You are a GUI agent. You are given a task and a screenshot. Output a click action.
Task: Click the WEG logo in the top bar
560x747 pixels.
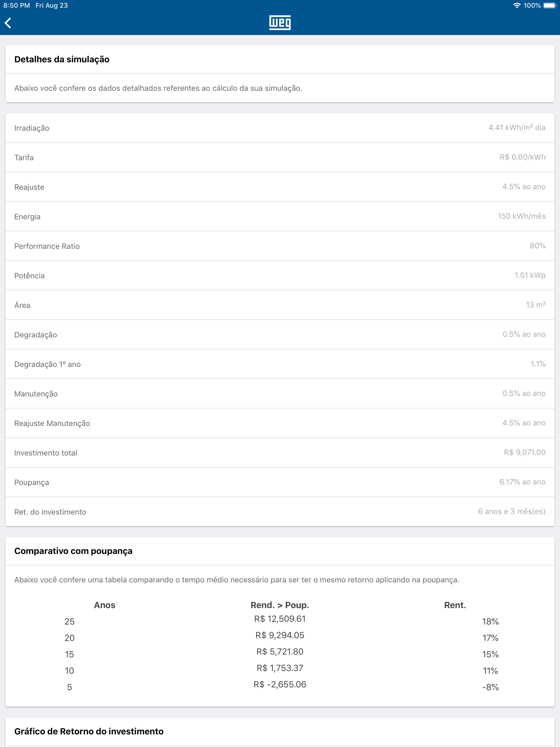[x=280, y=23]
